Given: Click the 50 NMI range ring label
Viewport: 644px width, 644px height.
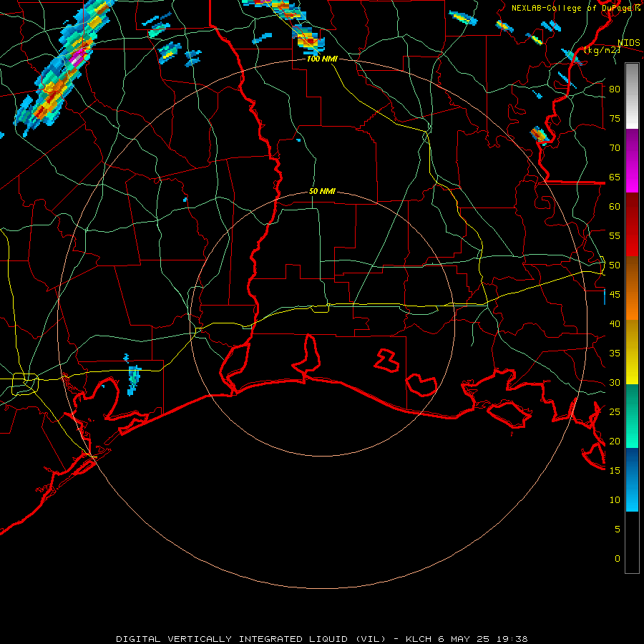Looking at the screenshot, I should click(322, 191).
